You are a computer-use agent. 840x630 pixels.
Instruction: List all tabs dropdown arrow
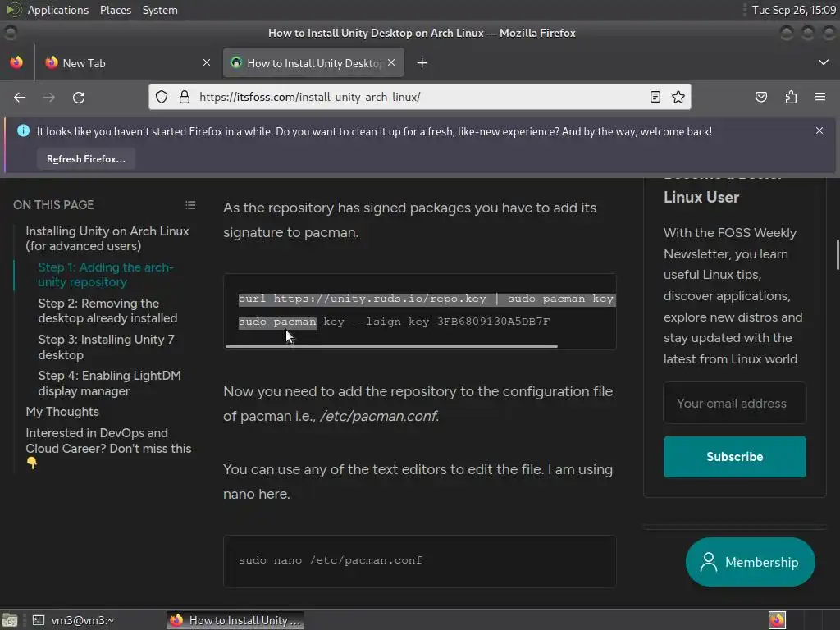point(824,62)
